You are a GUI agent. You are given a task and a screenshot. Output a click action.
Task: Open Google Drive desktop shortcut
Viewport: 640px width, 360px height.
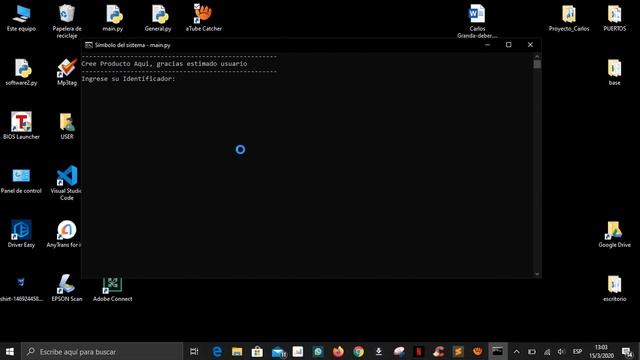pos(614,234)
